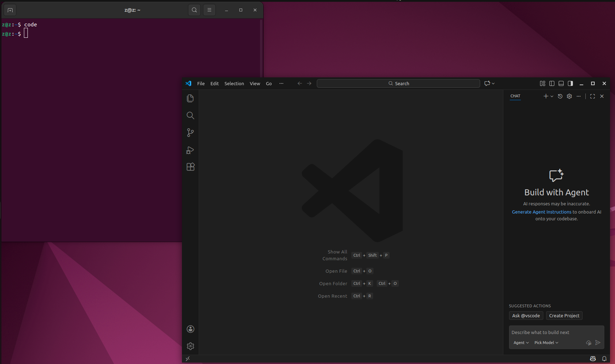Click the Copilot status bar icon
Image resolution: width=615 pixels, height=364 pixels.
(593, 359)
